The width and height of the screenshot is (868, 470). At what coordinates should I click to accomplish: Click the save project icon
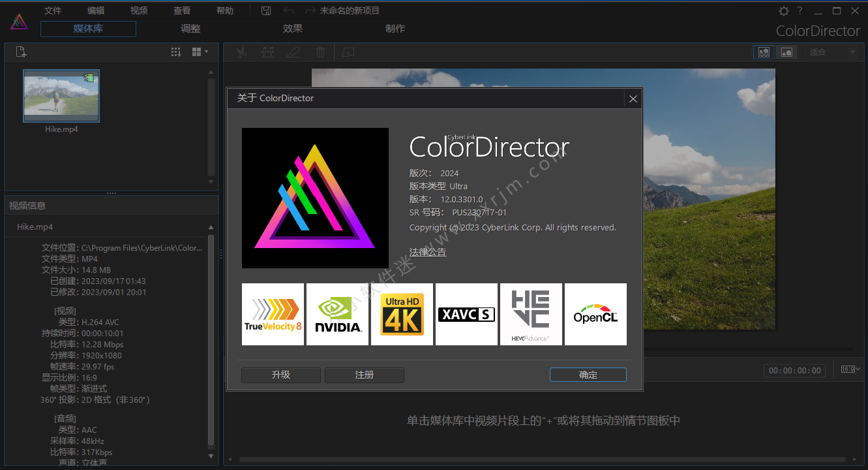[266, 10]
